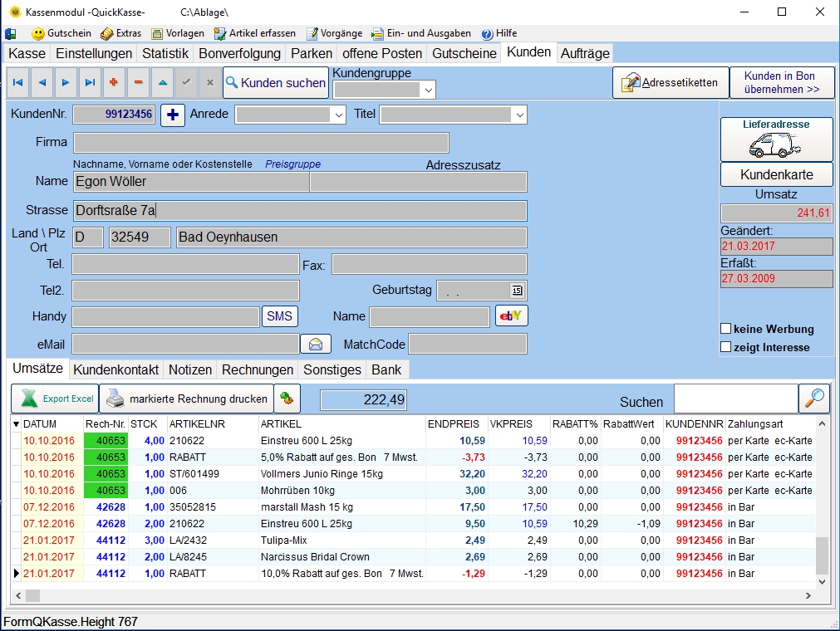Viewport: 840px width, 631px height.
Task: Add new customer record with plus navigator icon
Action: (114, 82)
